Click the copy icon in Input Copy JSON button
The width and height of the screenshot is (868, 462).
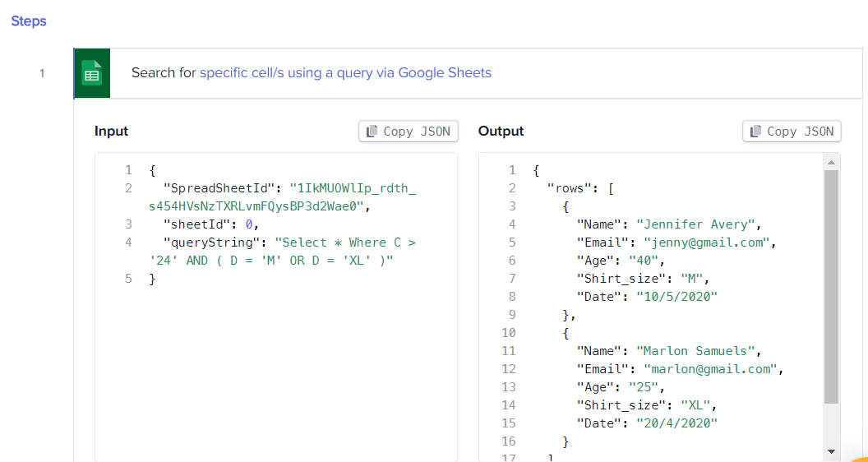[372, 132]
